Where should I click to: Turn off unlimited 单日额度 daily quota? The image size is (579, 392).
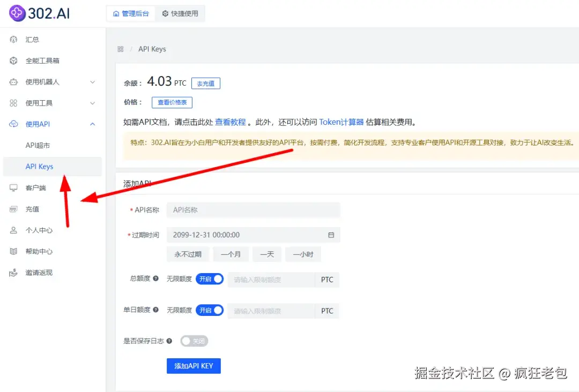[x=210, y=311]
